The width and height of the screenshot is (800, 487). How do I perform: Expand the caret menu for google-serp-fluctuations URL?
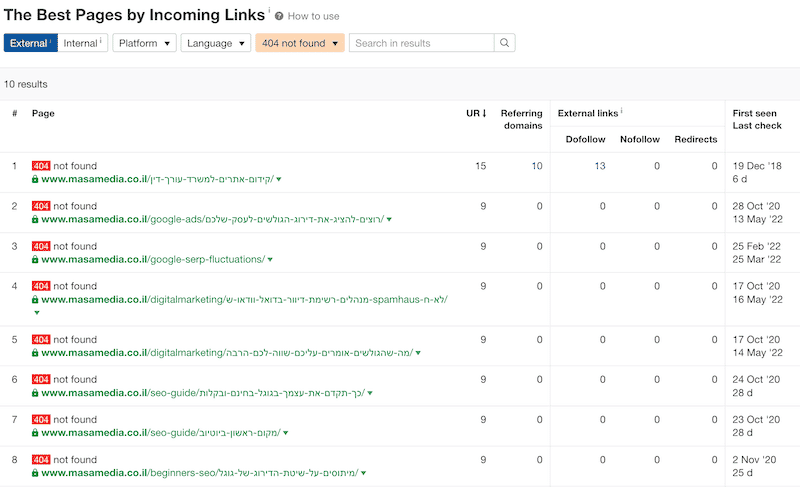coord(270,260)
